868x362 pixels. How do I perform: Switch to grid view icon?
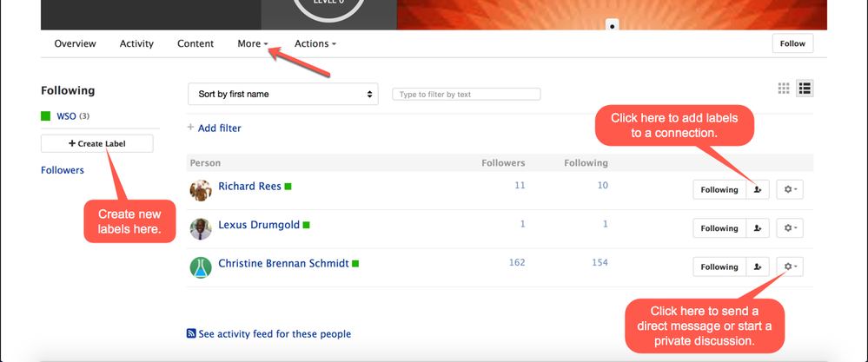click(x=784, y=89)
